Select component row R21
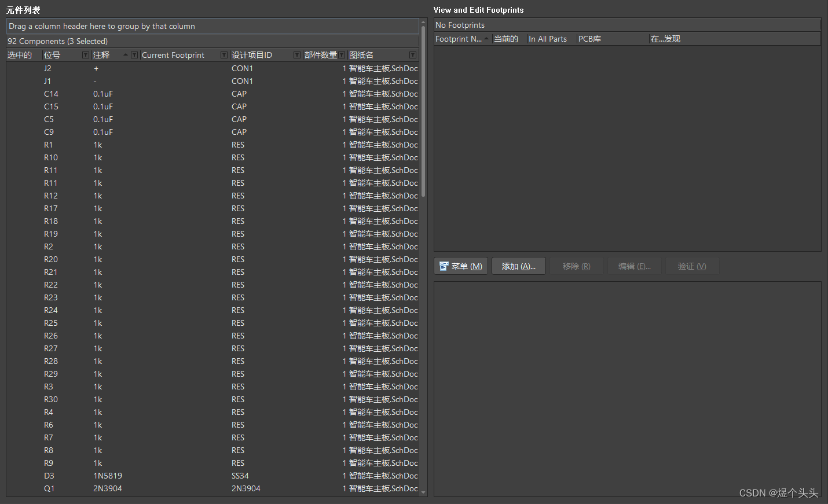Image resolution: width=828 pixels, height=504 pixels. [x=213, y=272]
